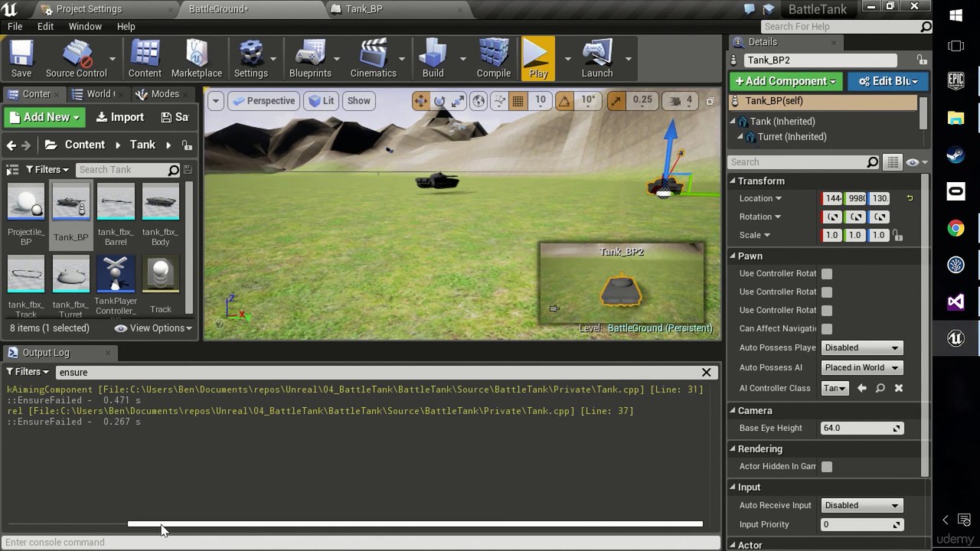Open the Add Component dropdown
This screenshot has width=980, height=551.
click(786, 81)
